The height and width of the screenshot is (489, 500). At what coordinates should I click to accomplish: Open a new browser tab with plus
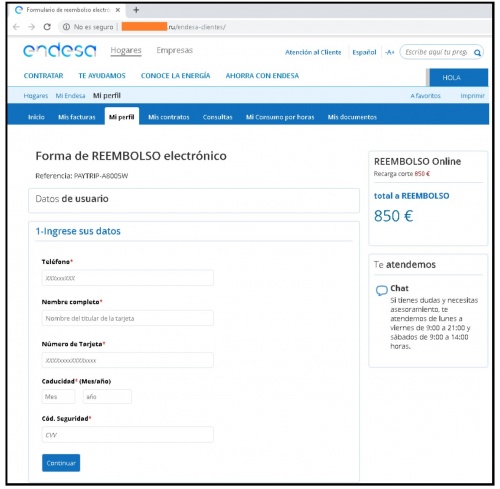click(136, 10)
